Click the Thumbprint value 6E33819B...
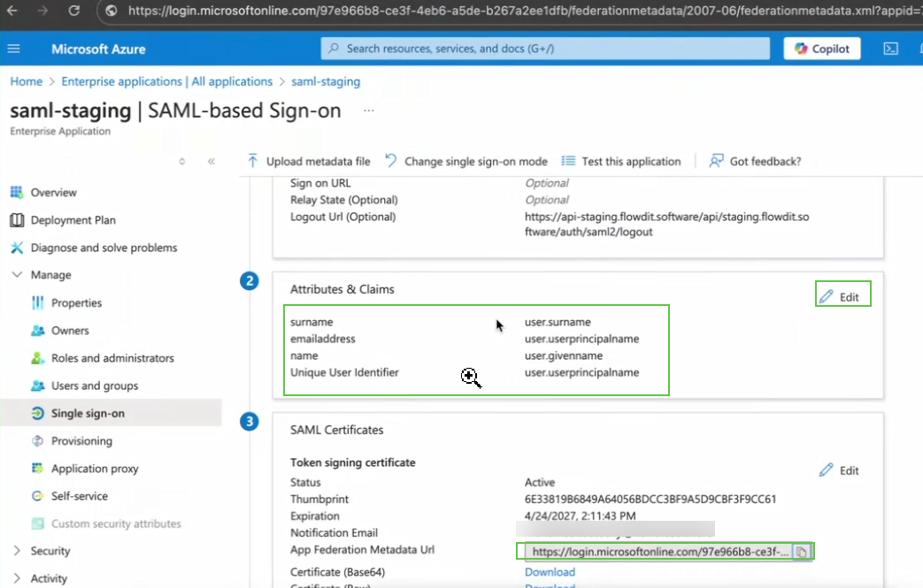 (x=650, y=500)
